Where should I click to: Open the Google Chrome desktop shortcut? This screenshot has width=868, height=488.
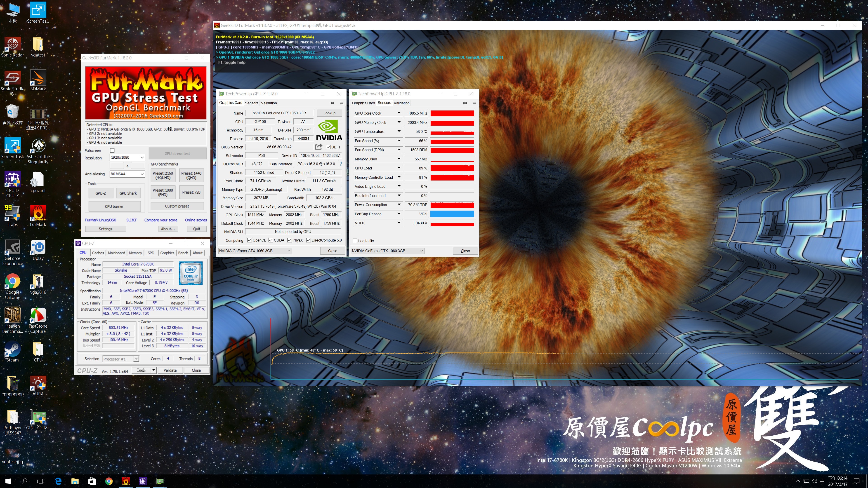[12, 287]
